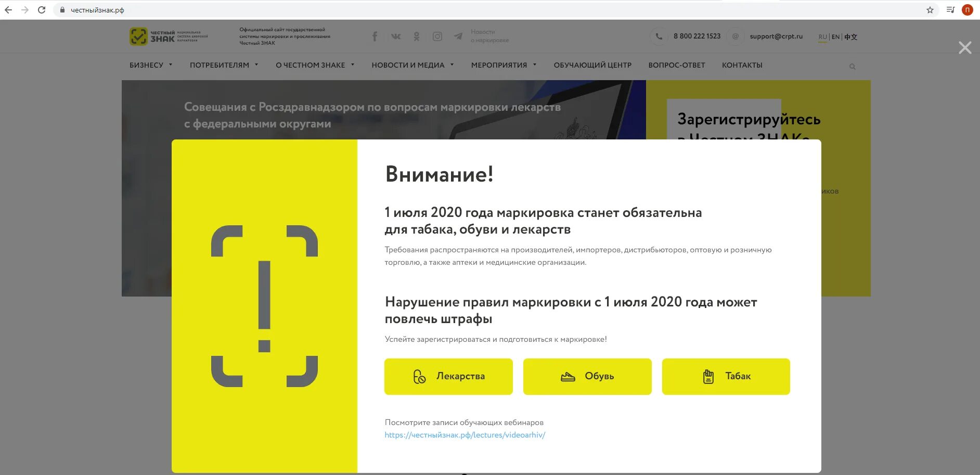Click the Внимание! popup heading
Viewport: 980px width, 475px height.
pos(439,174)
